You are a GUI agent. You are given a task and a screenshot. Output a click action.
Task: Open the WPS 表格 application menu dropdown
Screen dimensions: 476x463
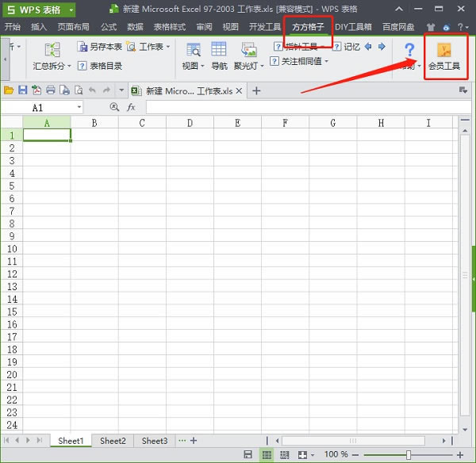(71, 10)
